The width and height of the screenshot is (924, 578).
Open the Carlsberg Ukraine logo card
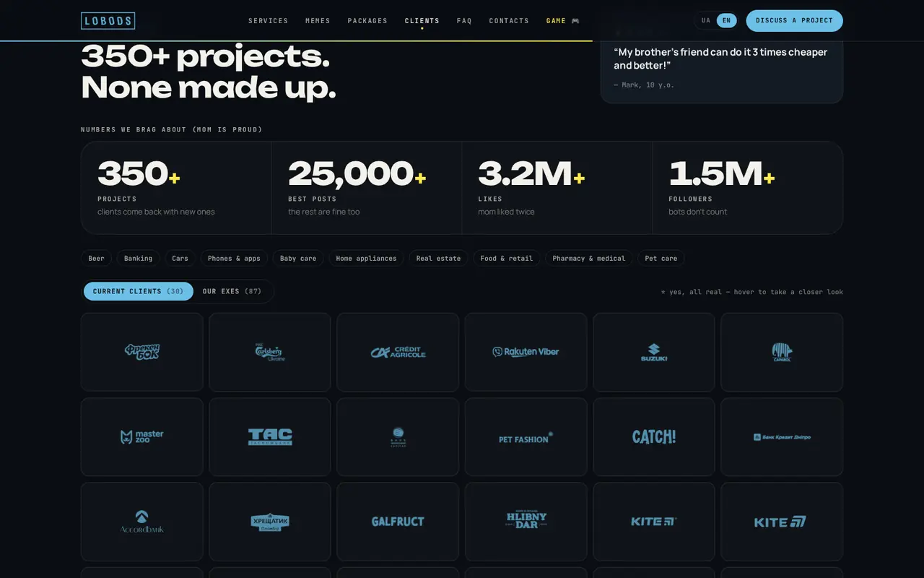click(270, 352)
